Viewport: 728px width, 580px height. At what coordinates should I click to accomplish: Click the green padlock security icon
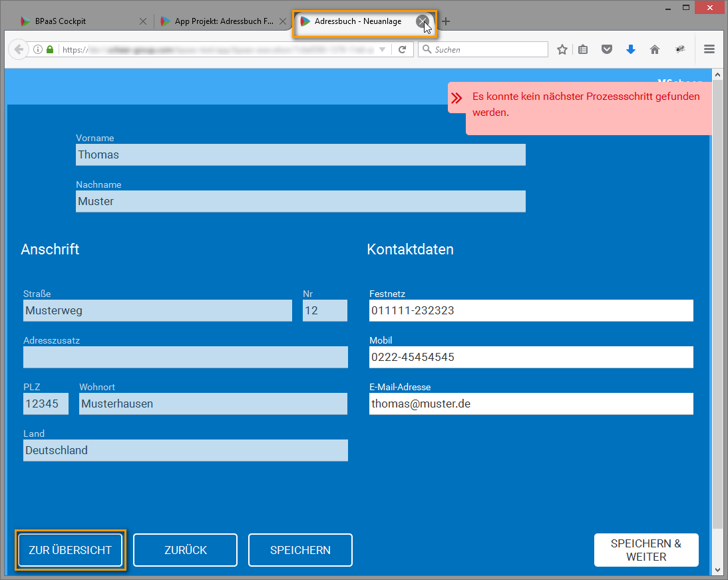click(50, 49)
